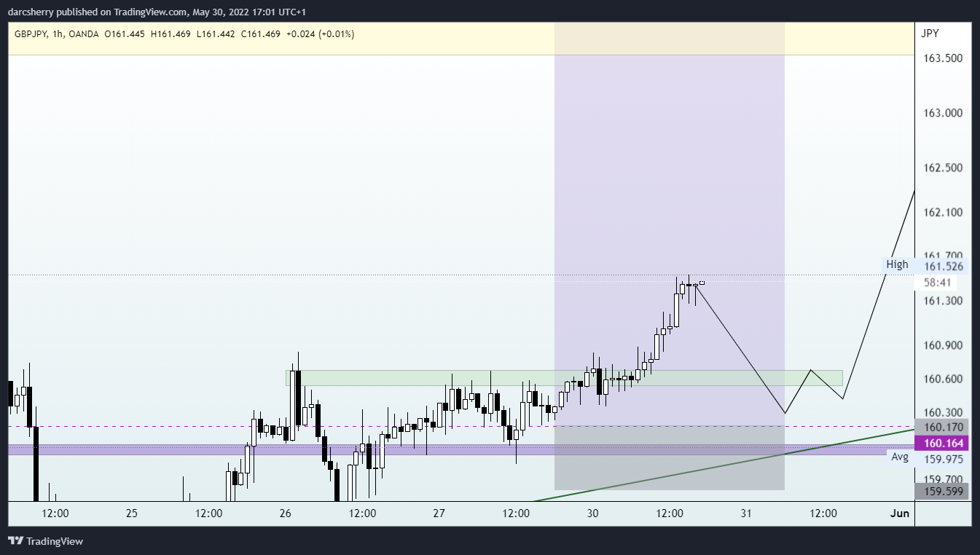980x555 pixels.
Task: Click the 160.170 entry price label
Action: pos(943,428)
